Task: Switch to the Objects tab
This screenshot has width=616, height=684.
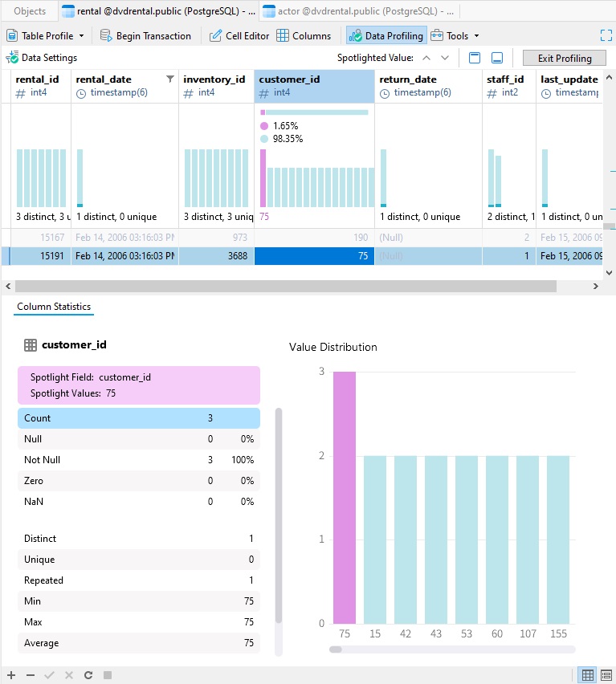Action: 30,11
